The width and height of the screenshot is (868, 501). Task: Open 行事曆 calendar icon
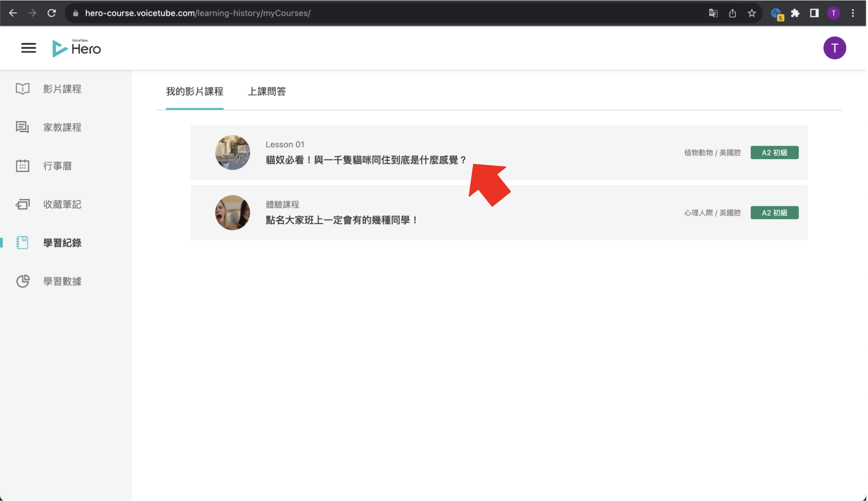23,166
